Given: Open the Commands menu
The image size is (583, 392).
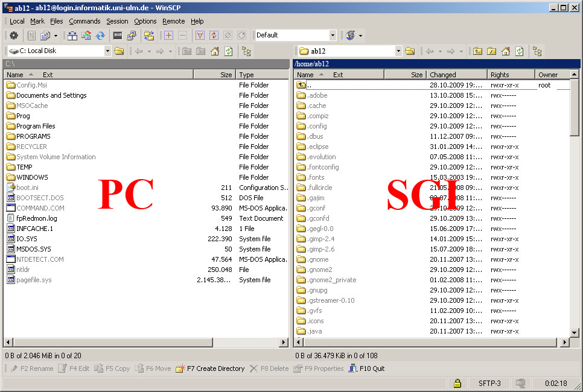Looking at the screenshot, I should (x=84, y=21).
